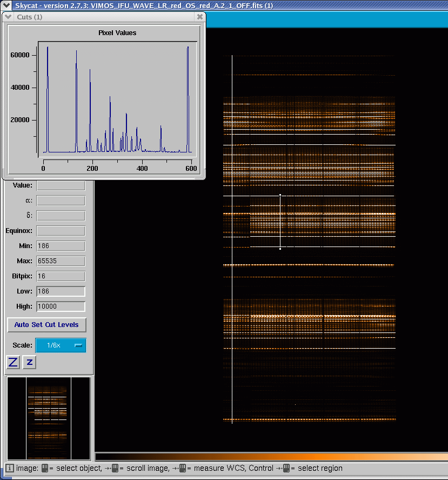Viewport: 448px width, 480px height.
Task: Click the 40000 y-axis label
Action: coord(20,88)
